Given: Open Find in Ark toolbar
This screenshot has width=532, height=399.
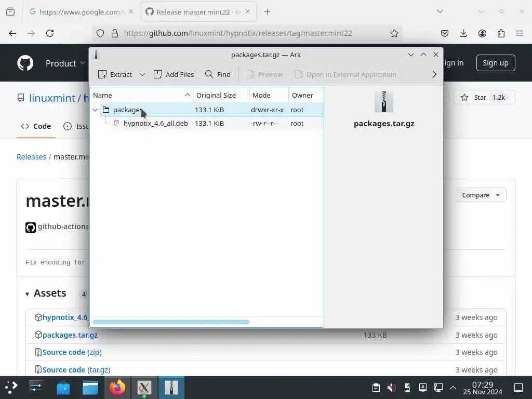Looking at the screenshot, I should click(x=218, y=74).
